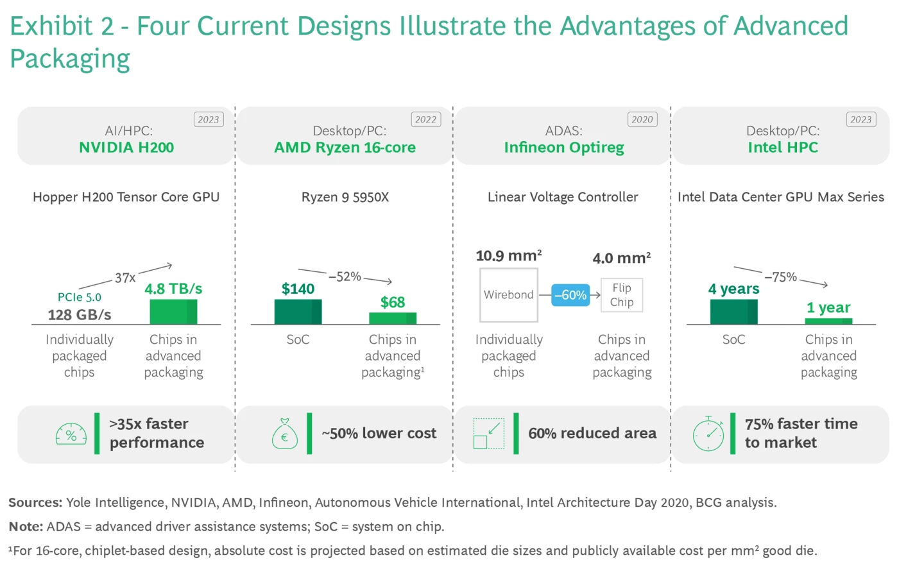Click the Linear Voltage Controller text
The width and height of the screenshot is (924, 571).
[x=563, y=198]
